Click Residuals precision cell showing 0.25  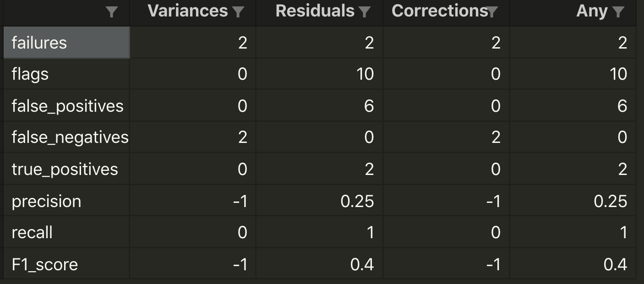pos(319,201)
